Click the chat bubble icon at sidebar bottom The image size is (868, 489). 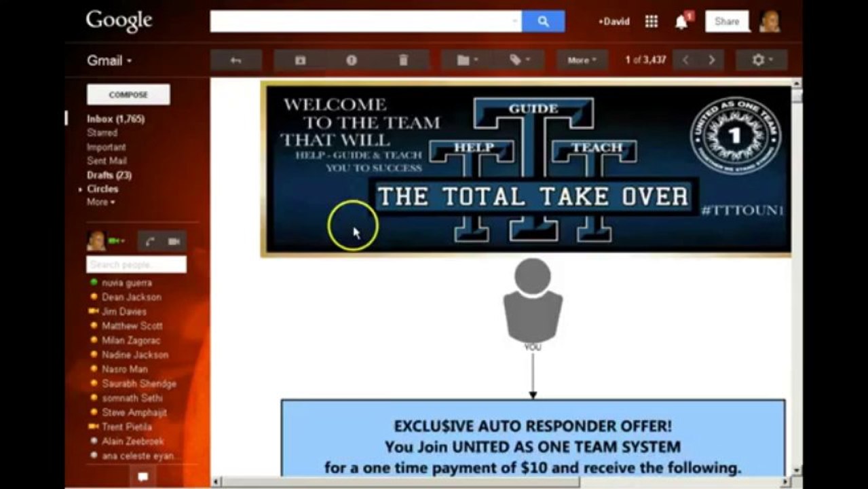143,477
